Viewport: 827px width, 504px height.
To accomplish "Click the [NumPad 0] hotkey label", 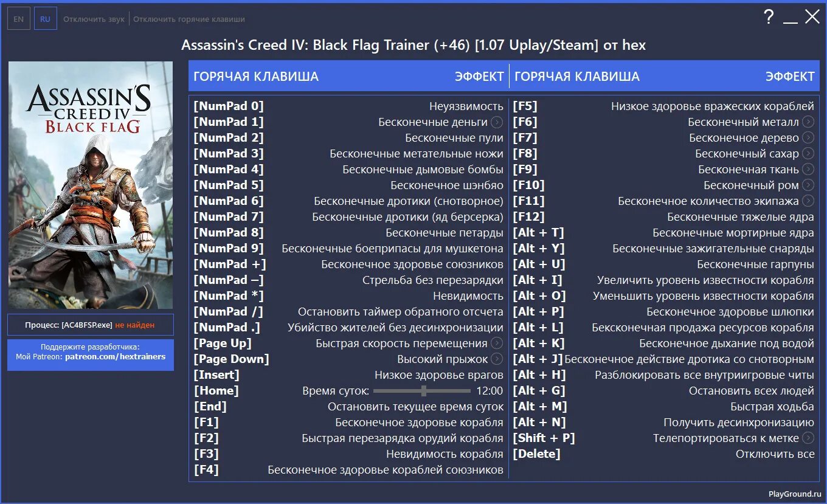I will (229, 106).
